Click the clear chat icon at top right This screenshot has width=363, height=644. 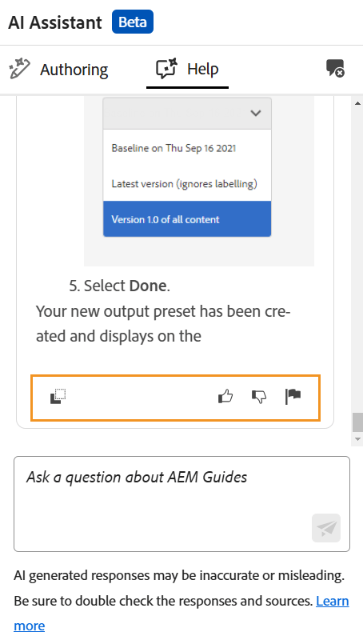click(335, 68)
